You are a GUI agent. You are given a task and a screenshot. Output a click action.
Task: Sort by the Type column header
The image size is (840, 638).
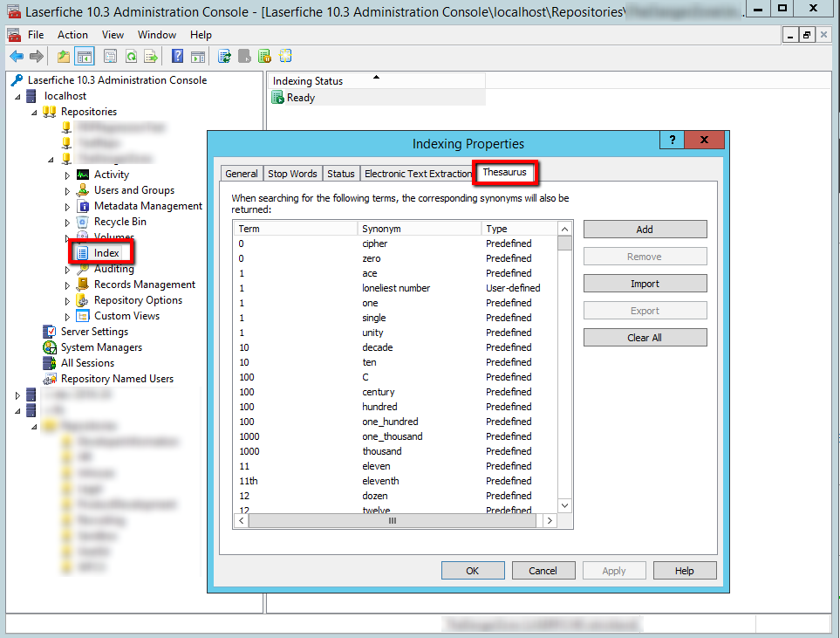[520, 229]
